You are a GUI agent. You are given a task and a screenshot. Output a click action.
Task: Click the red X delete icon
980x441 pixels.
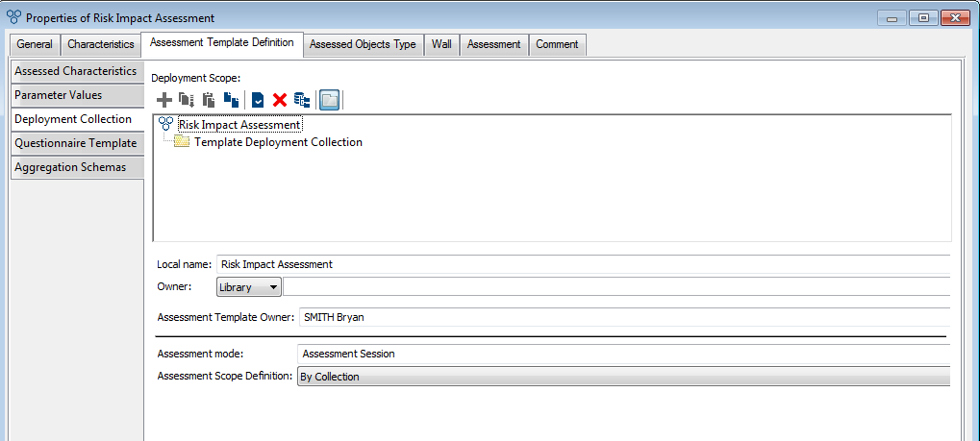(x=280, y=99)
